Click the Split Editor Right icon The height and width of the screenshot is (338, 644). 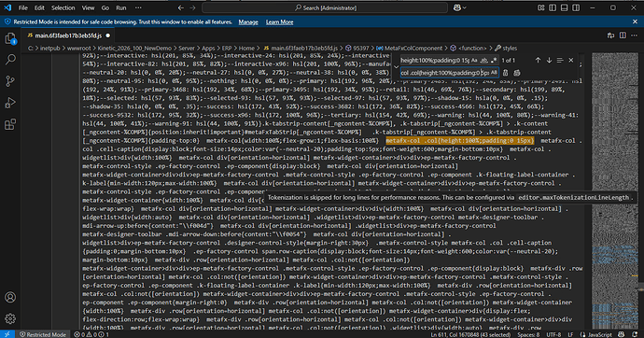pos(623,35)
